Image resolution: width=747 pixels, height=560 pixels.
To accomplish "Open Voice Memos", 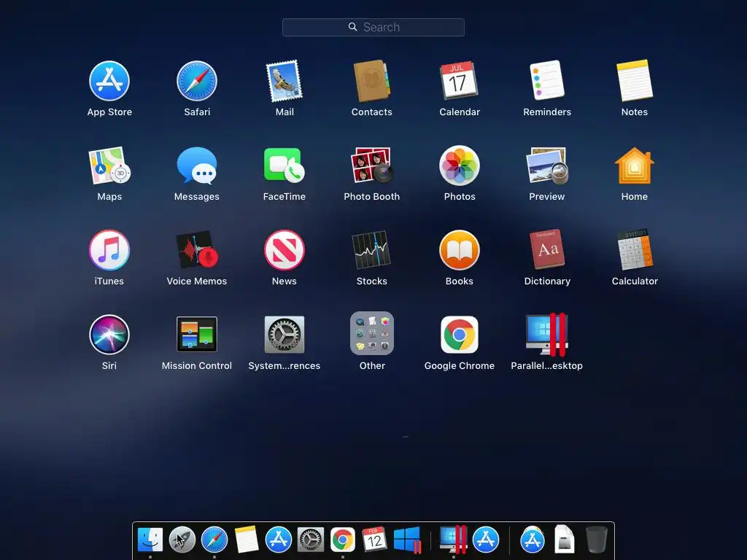I will pos(197,250).
